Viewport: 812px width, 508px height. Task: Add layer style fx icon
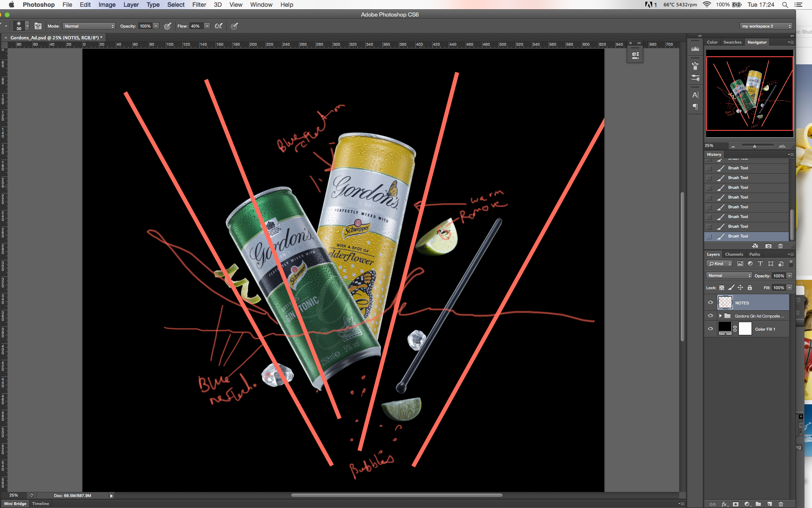724,504
